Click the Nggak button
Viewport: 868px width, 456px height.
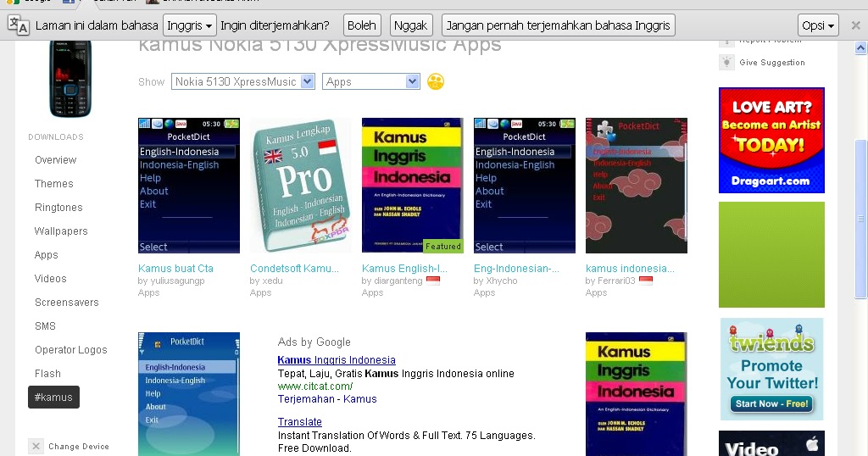coord(410,25)
